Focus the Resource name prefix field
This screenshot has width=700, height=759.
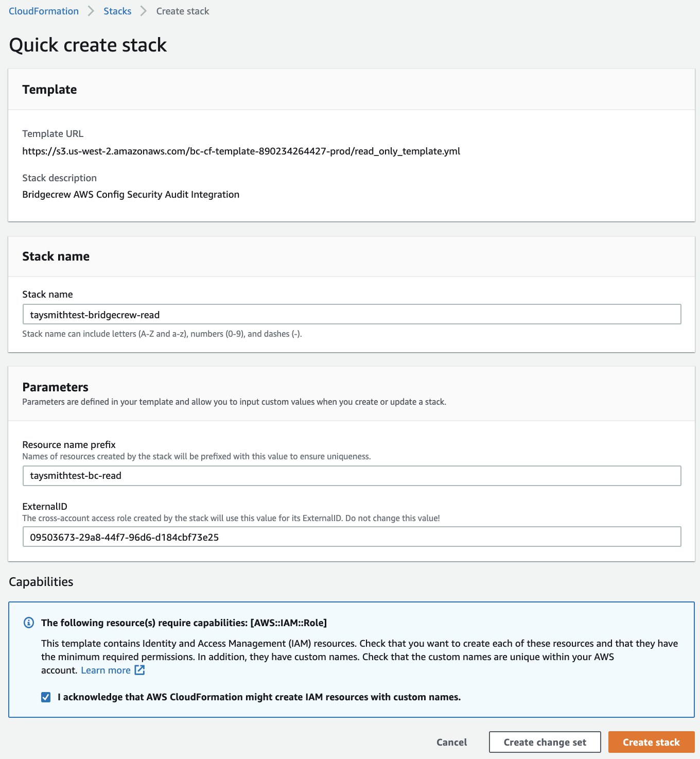tap(352, 475)
